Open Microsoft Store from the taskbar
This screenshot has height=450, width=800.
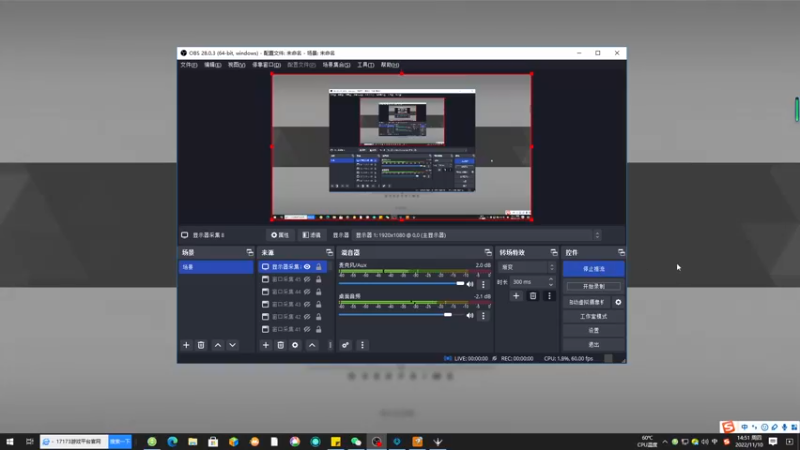pos(213,441)
